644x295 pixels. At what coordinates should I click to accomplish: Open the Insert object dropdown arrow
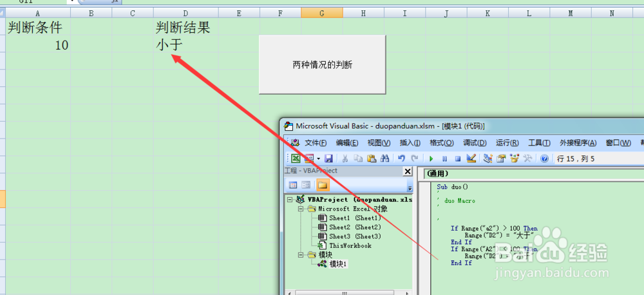tap(318, 158)
